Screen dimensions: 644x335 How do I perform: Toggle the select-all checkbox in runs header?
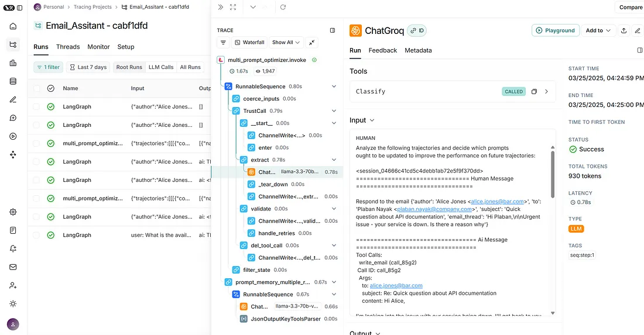37,88
